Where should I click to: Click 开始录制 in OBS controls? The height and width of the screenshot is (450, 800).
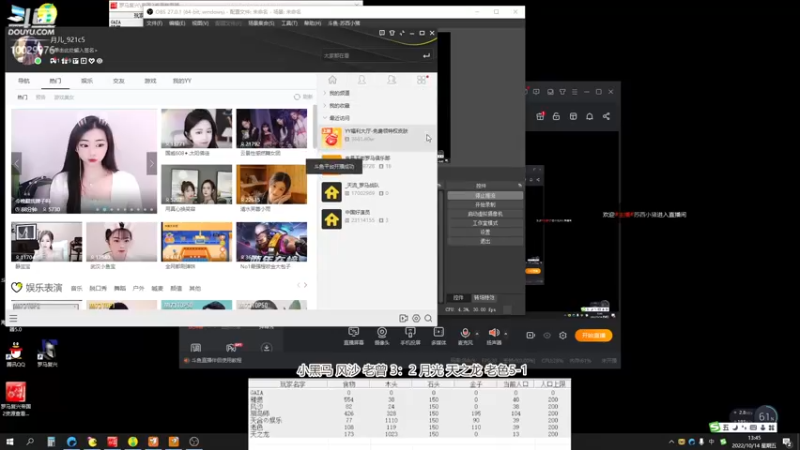485,205
